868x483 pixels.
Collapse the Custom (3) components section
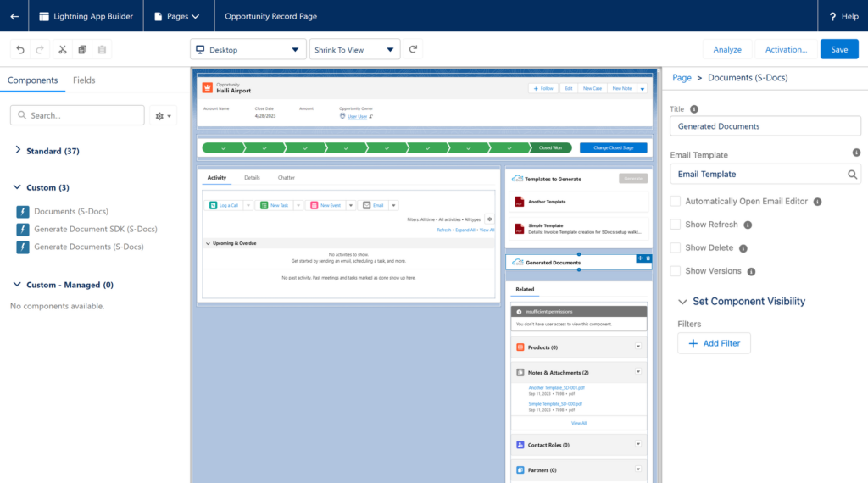coord(17,187)
